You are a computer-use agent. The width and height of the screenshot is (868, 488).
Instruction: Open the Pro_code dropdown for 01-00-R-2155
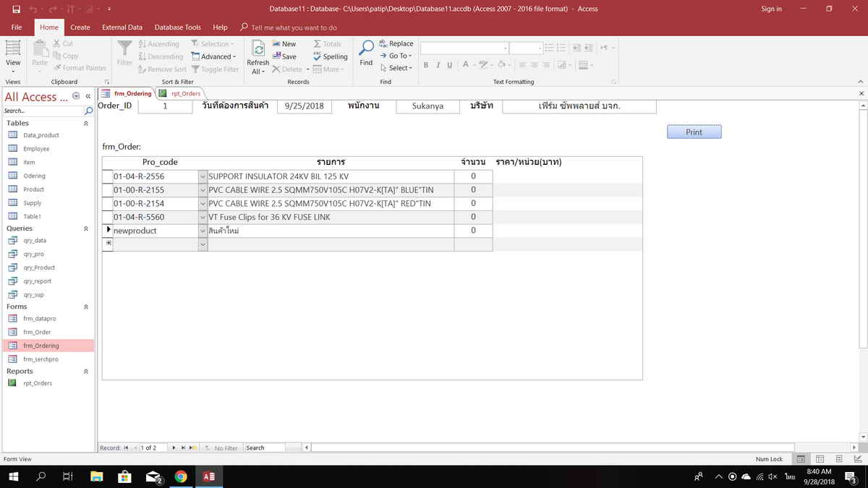[x=203, y=190]
